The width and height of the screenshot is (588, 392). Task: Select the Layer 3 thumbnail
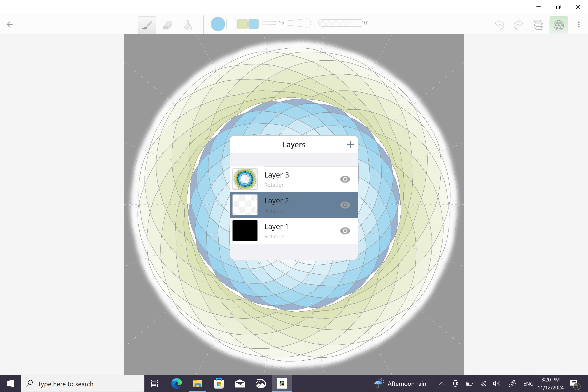tap(245, 179)
